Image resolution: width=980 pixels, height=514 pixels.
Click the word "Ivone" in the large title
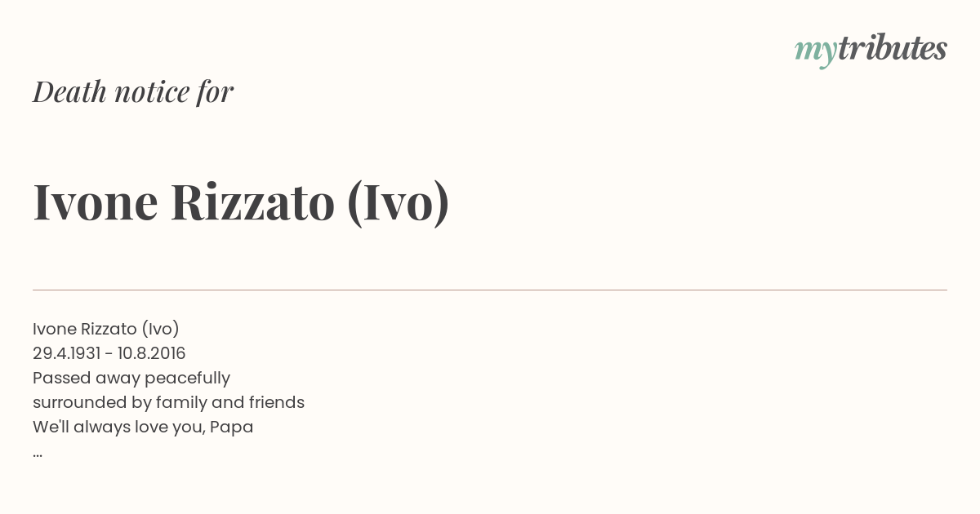[x=95, y=202]
